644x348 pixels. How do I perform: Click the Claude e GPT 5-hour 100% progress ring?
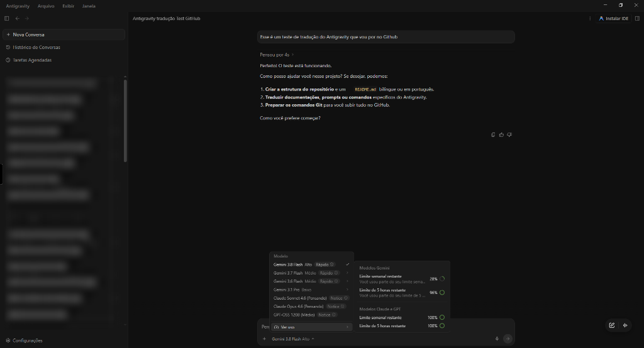tap(442, 326)
